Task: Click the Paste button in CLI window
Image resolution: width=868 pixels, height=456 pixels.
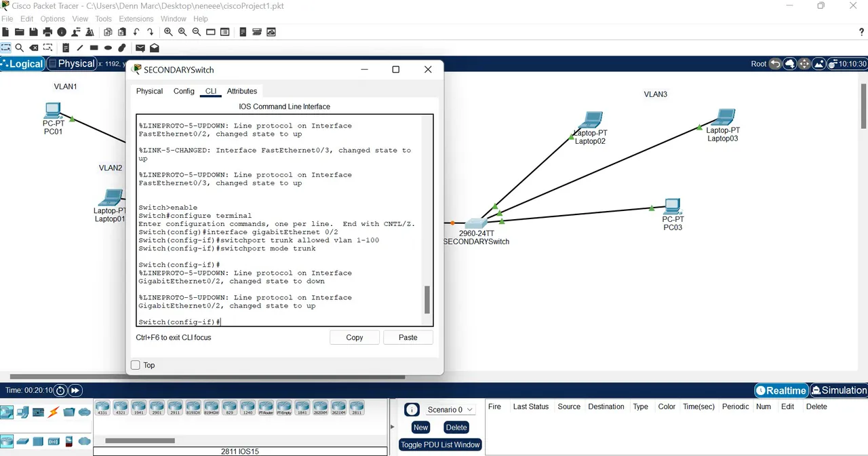Action: 408,337
